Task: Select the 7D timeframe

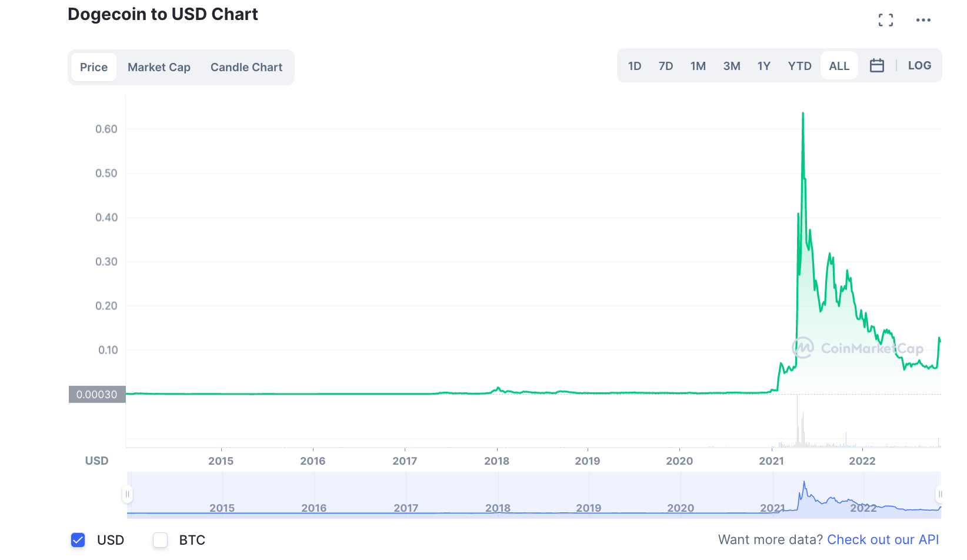Action: click(x=666, y=66)
